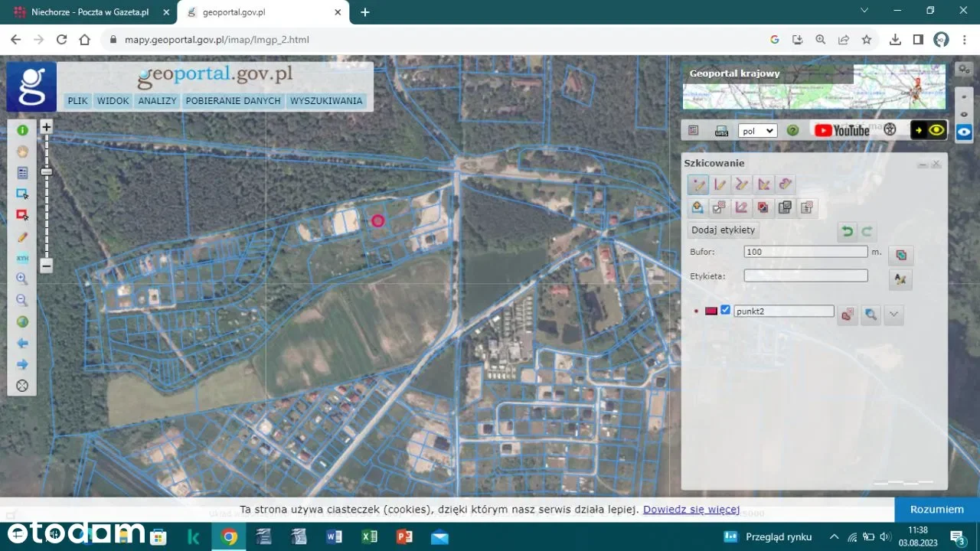This screenshot has width=980, height=551.
Task: Click the punkt2 red color swatch
Action: coord(710,311)
